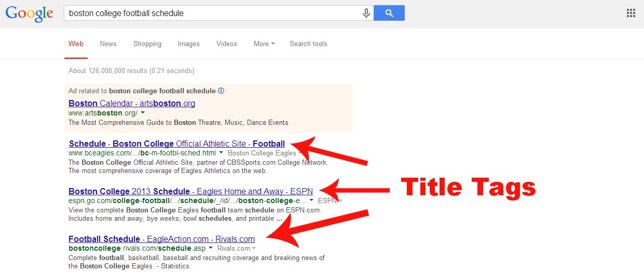Go to the Videos tab
Image resolution: width=644 pixels, height=272 pixels.
(x=227, y=44)
